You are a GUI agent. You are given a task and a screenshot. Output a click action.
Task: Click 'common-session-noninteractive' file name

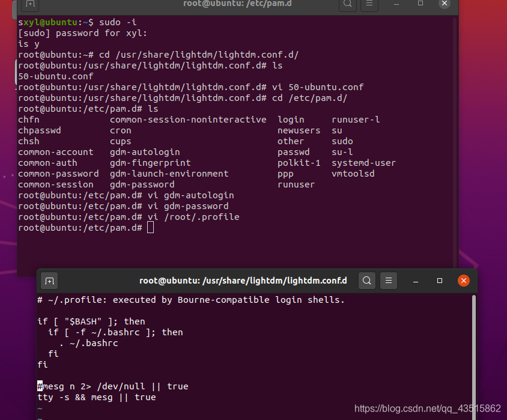coord(188,120)
